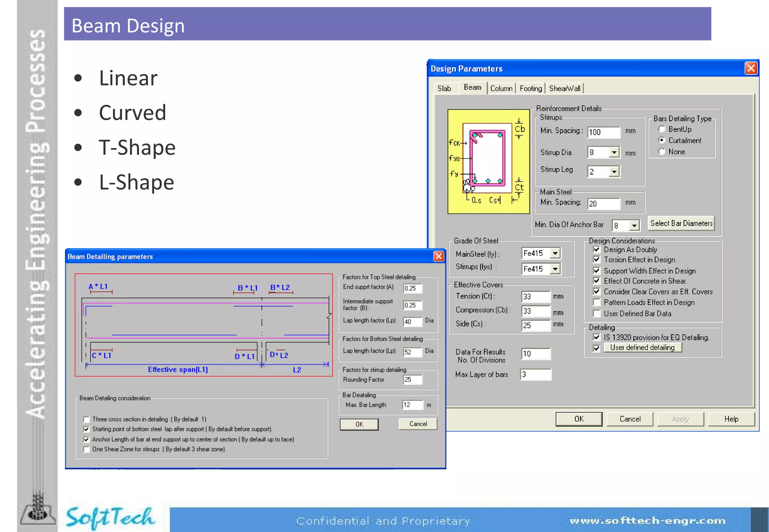Edit stirrup Rounding Factor field
The height and width of the screenshot is (532, 769).
(413, 380)
